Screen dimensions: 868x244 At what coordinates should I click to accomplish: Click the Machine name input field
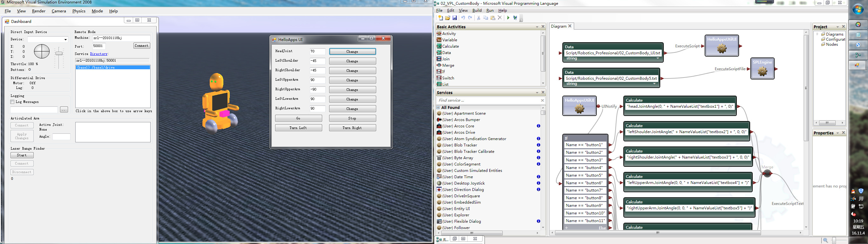click(x=122, y=38)
